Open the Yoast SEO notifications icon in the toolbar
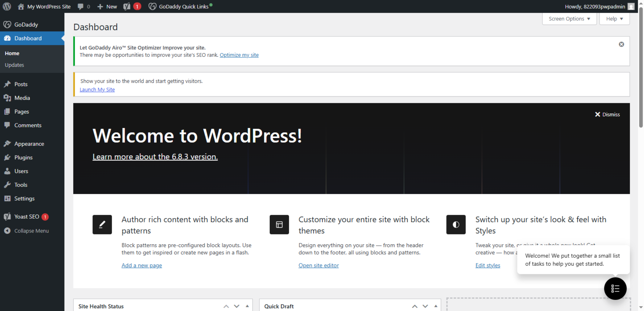 [x=127, y=6]
